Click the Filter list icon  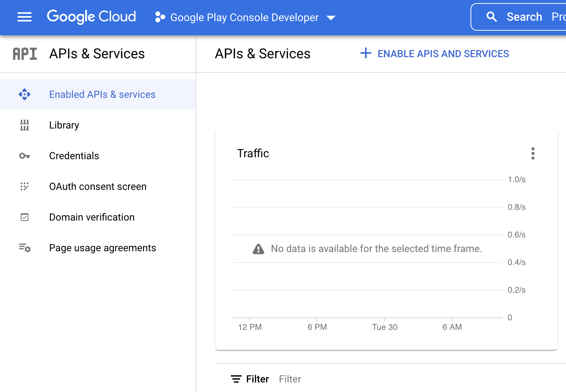(236, 379)
